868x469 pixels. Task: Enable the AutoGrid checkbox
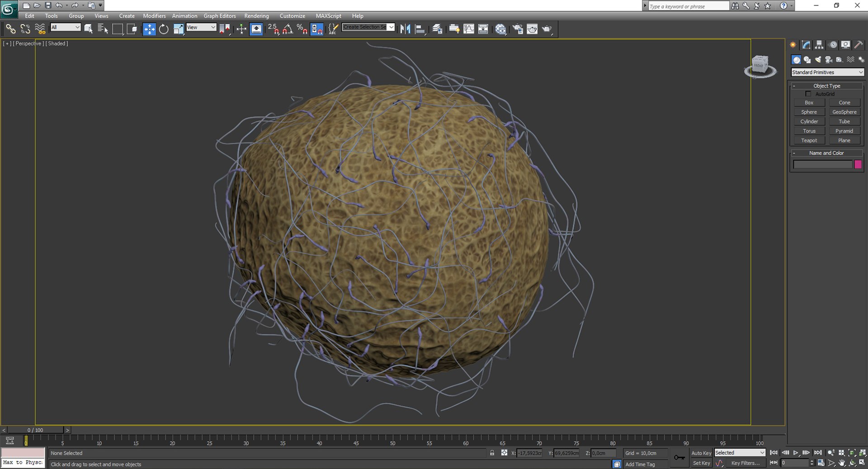click(x=808, y=94)
